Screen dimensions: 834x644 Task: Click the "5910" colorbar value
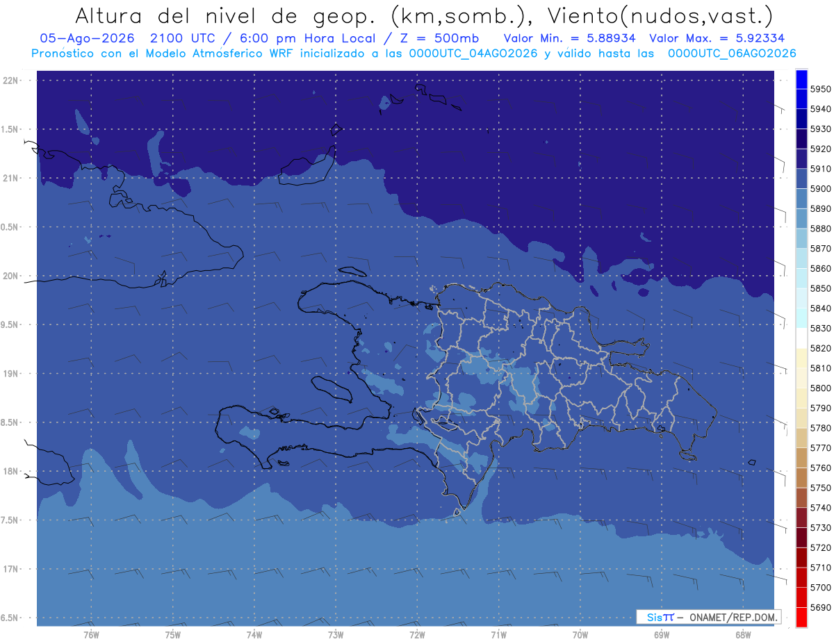coord(820,169)
